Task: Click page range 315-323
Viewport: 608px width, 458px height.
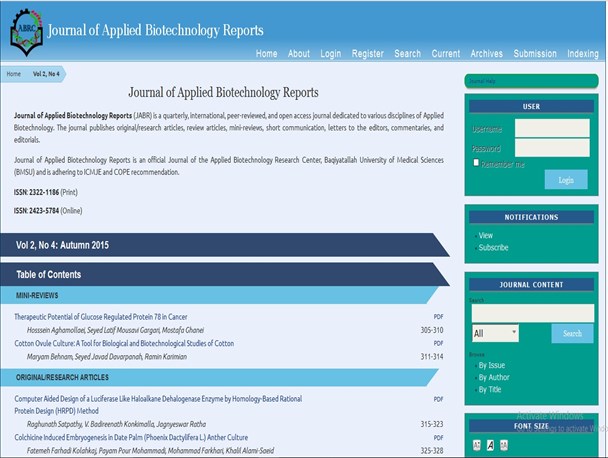Action: pos(432,424)
